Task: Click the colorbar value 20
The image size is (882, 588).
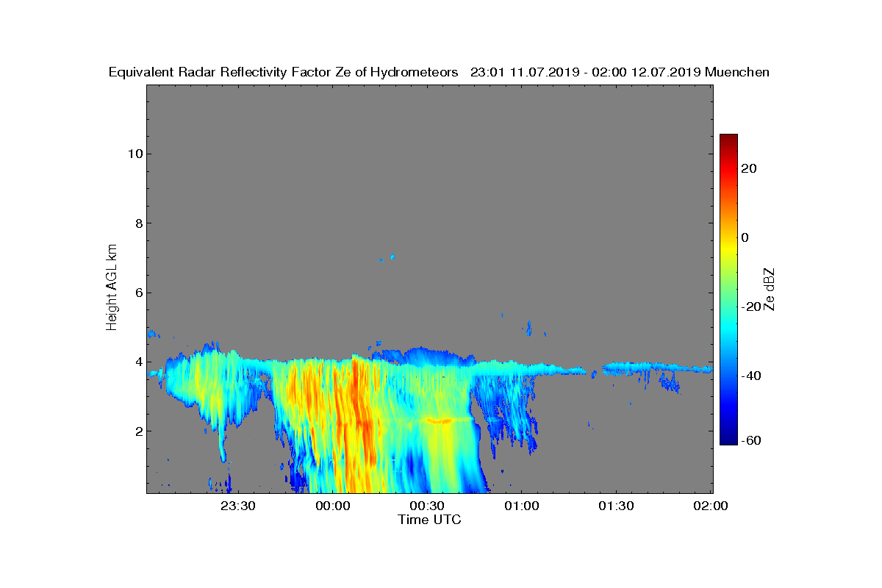Action: coord(750,168)
